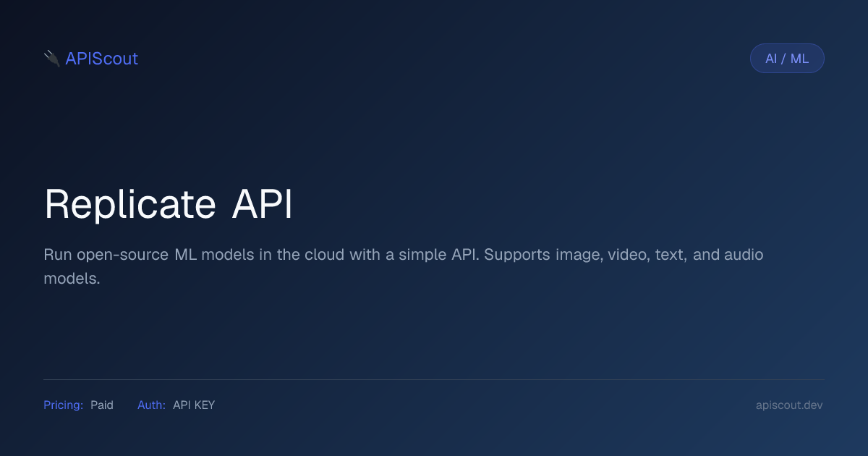Select the description mentioning open-source ML models
The image size is (868, 456).
[404, 266]
